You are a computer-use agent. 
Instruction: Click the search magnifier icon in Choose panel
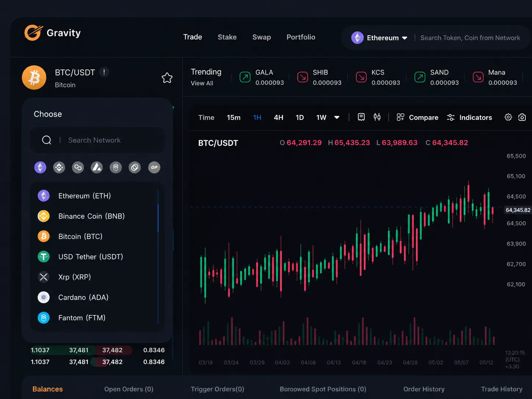[47, 140]
